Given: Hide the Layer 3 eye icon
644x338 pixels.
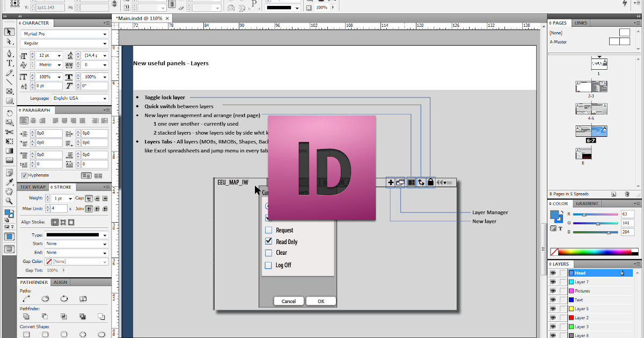Looking at the screenshot, I should [x=553, y=327].
